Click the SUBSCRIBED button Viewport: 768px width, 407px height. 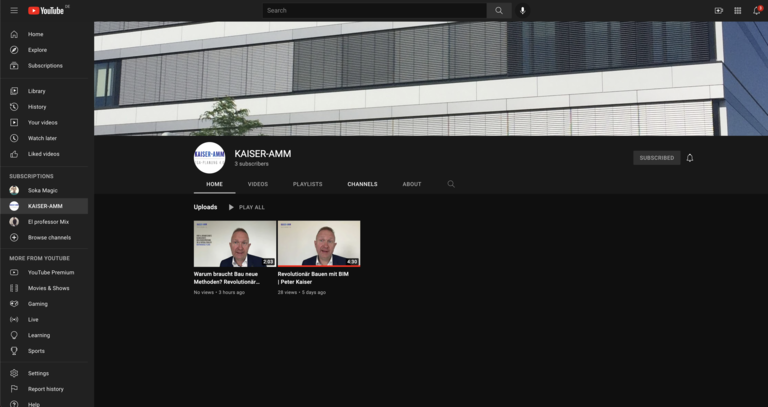(657, 158)
